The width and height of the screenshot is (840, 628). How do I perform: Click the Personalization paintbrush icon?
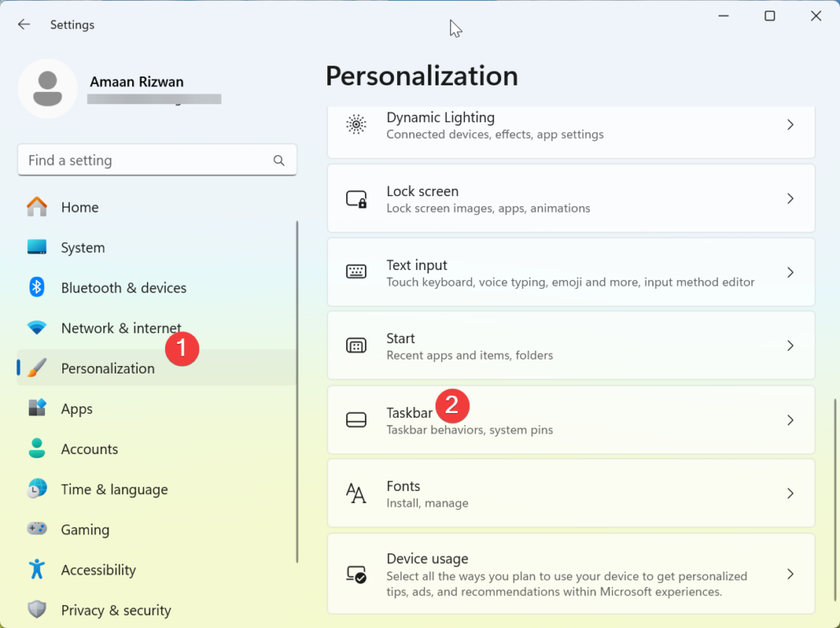(x=37, y=368)
